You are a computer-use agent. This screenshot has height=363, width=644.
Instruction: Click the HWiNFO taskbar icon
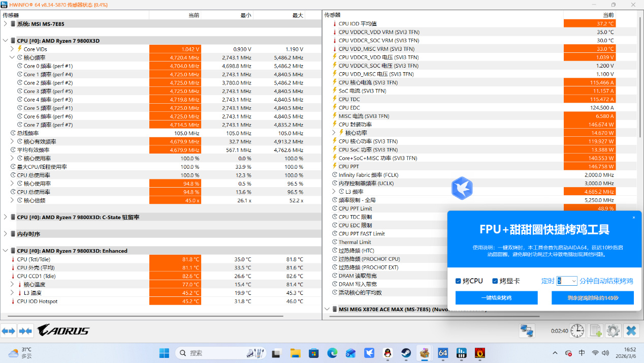(461, 352)
